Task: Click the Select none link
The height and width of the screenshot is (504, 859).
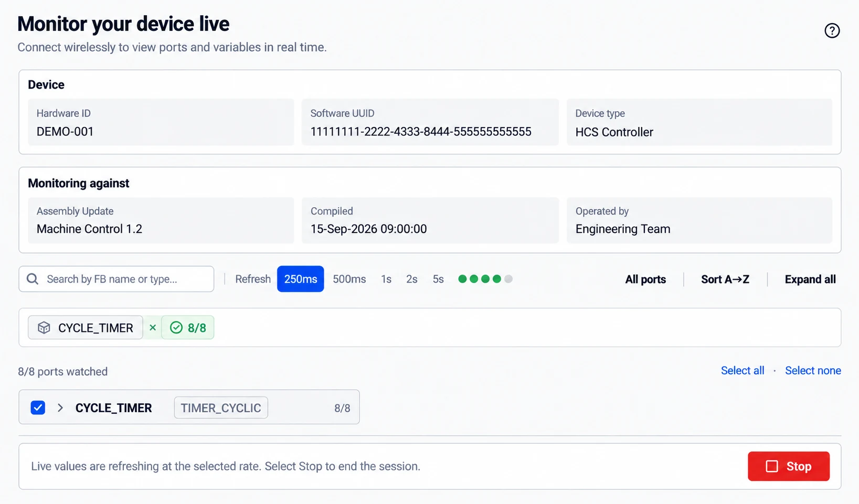Action: (x=813, y=371)
